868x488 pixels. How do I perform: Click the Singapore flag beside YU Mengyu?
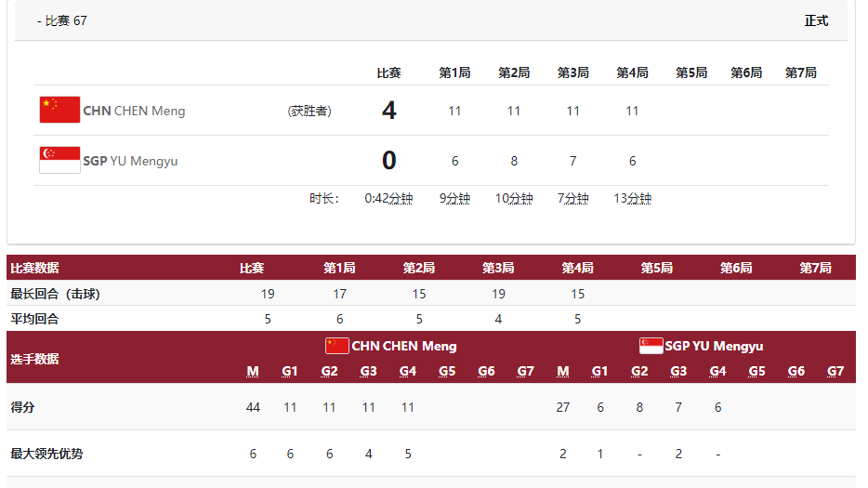[59, 160]
